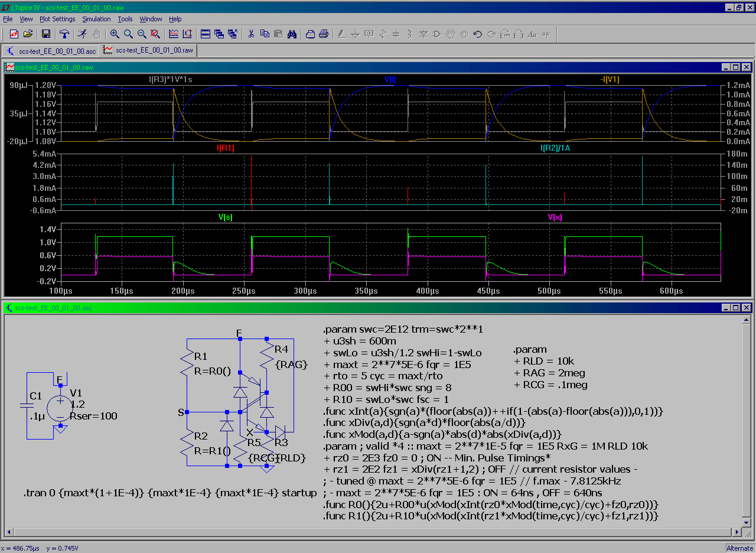This screenshot has height=553, width=756.
Task: Open the Window menu
Action: point(151,19)
